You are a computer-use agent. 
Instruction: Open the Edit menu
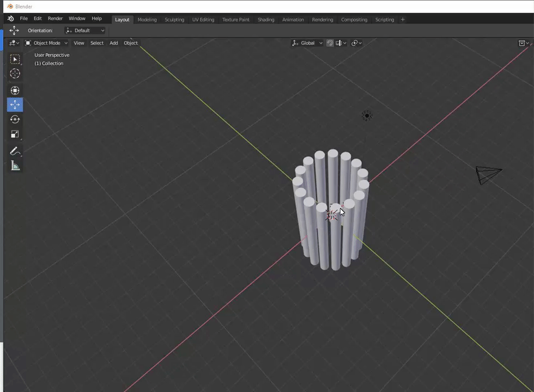tap(38, 19)
